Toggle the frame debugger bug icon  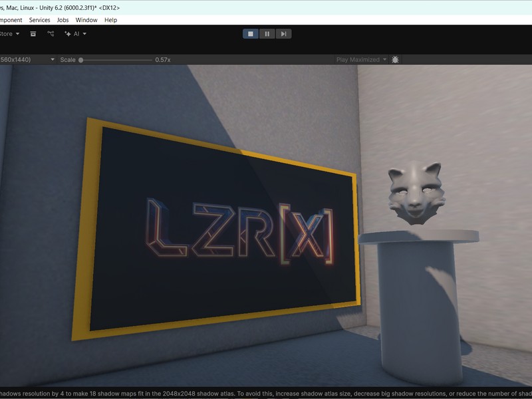(395, 60)
